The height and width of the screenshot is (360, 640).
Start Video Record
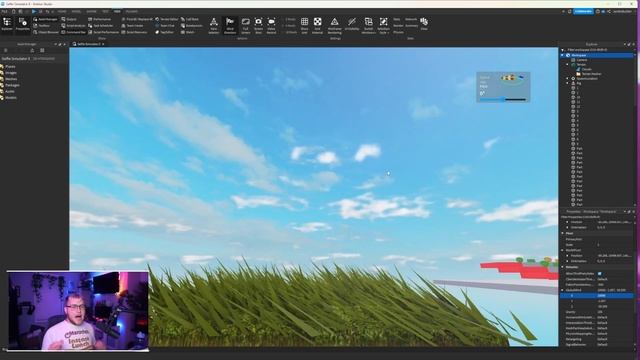[271, 25]
